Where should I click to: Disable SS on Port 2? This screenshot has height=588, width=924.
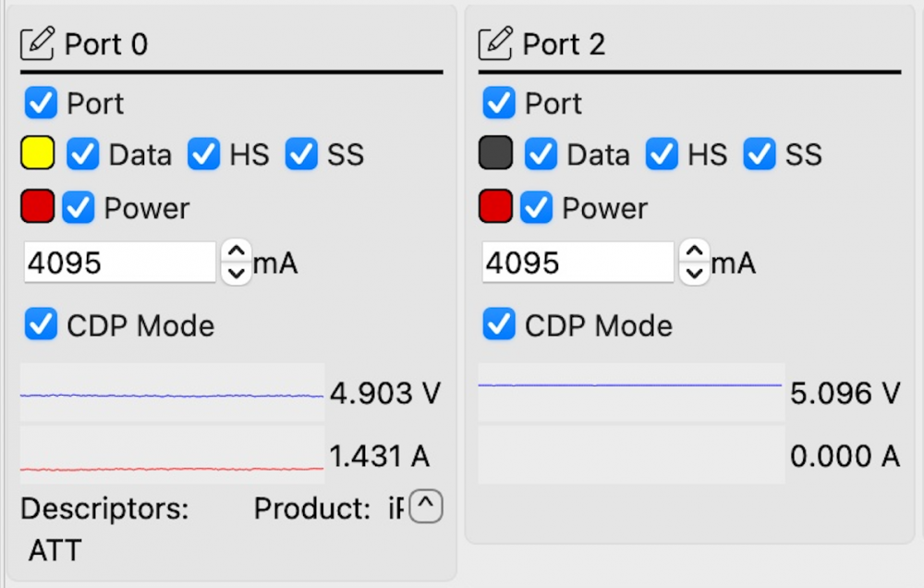(x=760, y=154)
